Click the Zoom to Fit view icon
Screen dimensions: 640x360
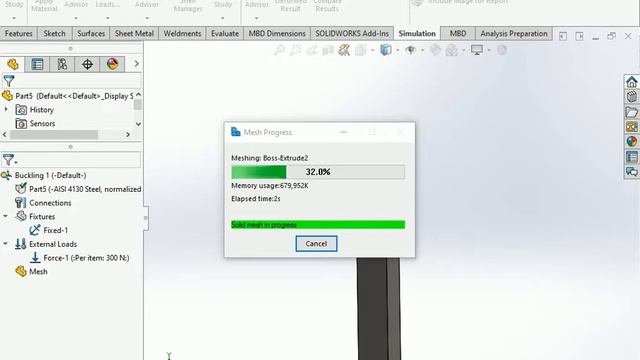[x=279, y=50]
